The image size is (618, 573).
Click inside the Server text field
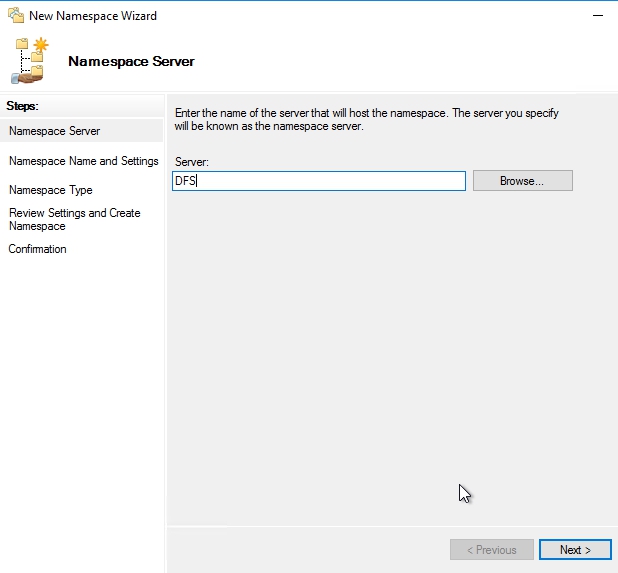click(318, 181)
